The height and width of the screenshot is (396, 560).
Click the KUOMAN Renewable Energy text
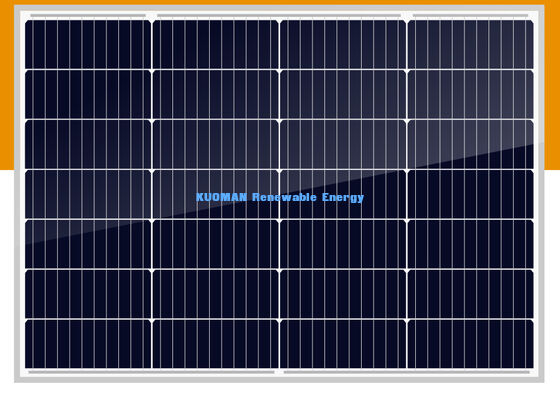click(280, 197)
